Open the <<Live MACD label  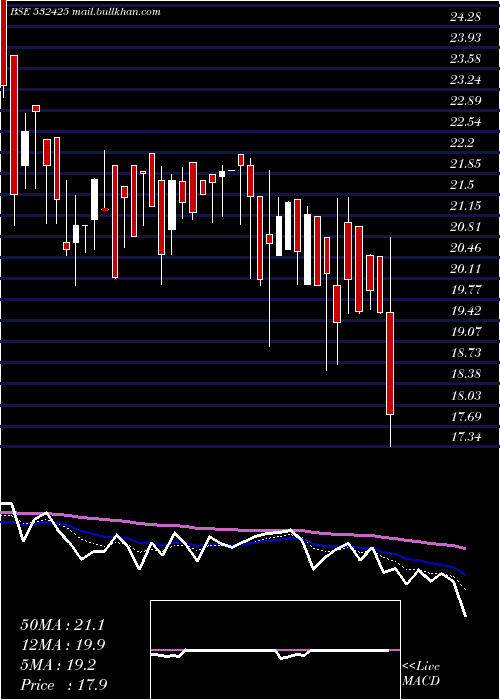(421, 673)
